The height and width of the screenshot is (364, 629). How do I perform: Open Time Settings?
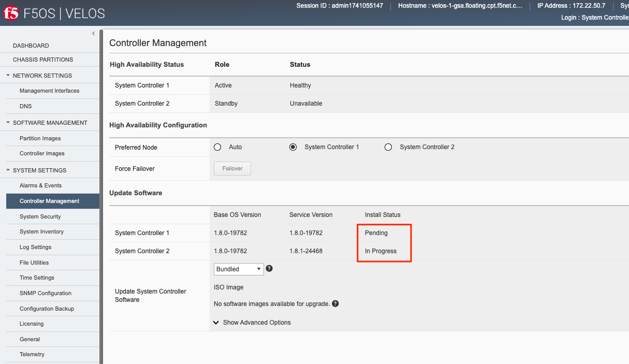tap(37, 278)
